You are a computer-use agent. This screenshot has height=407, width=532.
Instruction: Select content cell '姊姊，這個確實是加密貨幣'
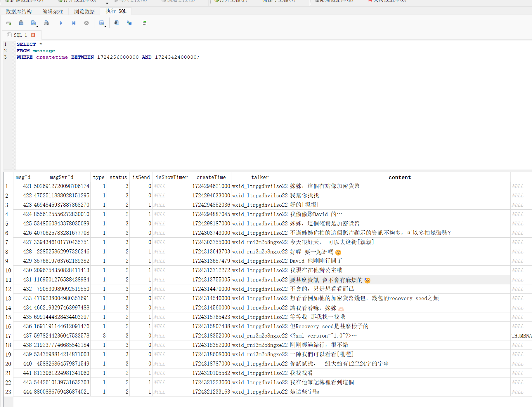400,224
